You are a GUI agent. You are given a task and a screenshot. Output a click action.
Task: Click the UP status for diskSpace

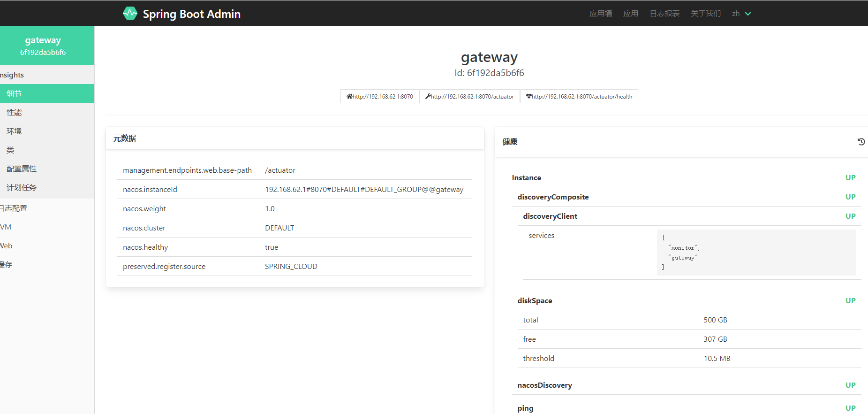click(x=850, y=300)
